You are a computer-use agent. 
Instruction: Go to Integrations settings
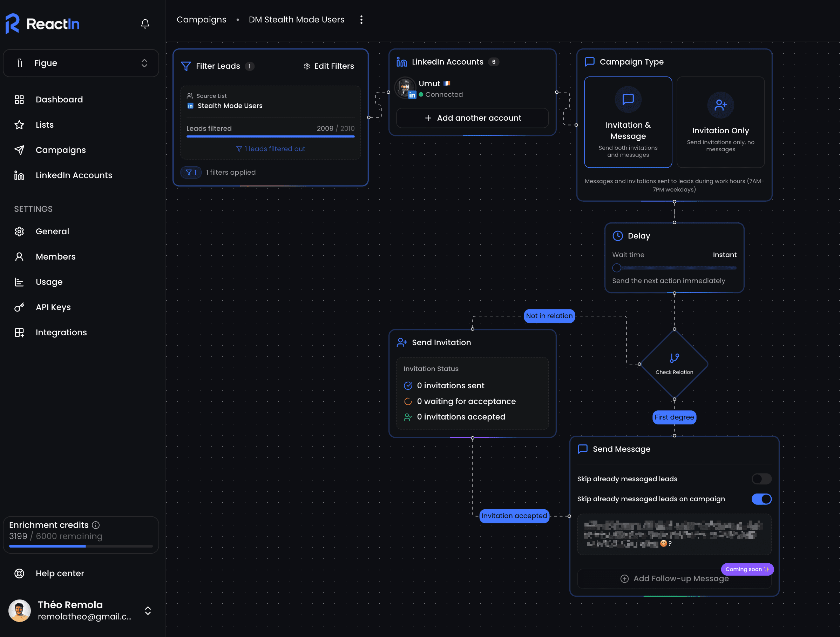tap(61, 333)
